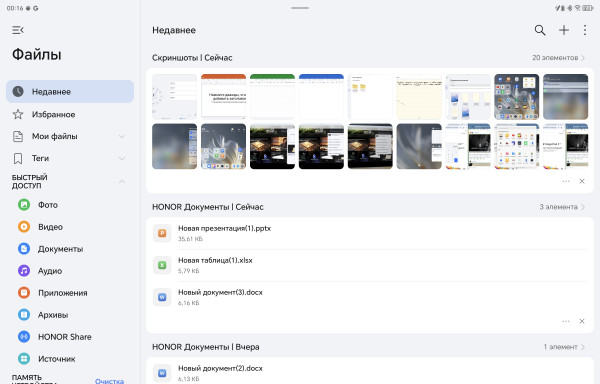Click the Архивы icon
600x384 pixels.
tap(24, 315)
